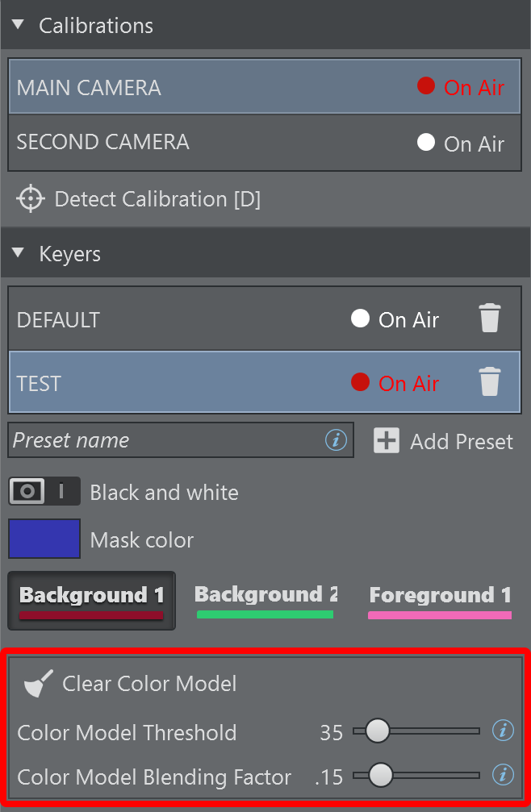Set SECOND CAMERA On Air
Viewport: 531px width, 812px height.
coord(426,143)
